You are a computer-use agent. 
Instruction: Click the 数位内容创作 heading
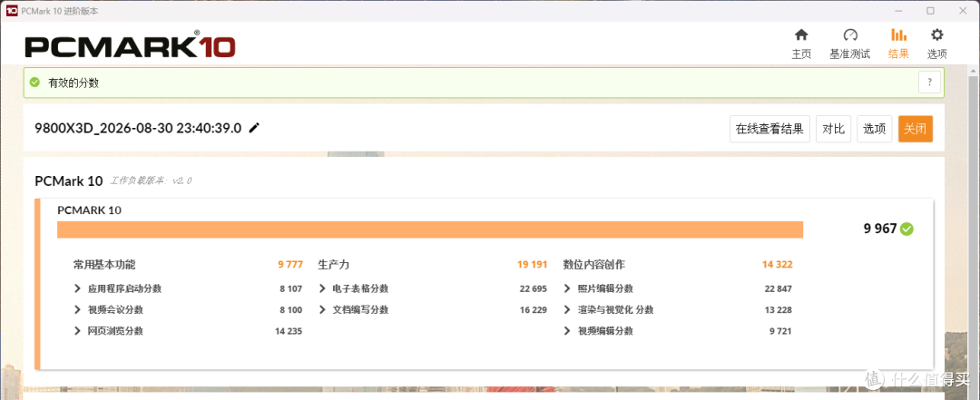tap(593, 265)
